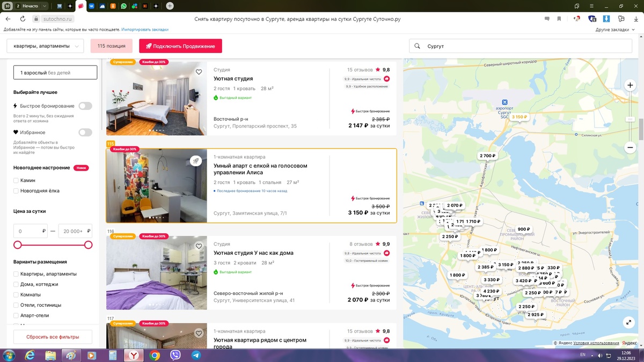The image size is (644, 362).
Task: Click the 2 700 ₽ map price marker
Action: point(488,156)
